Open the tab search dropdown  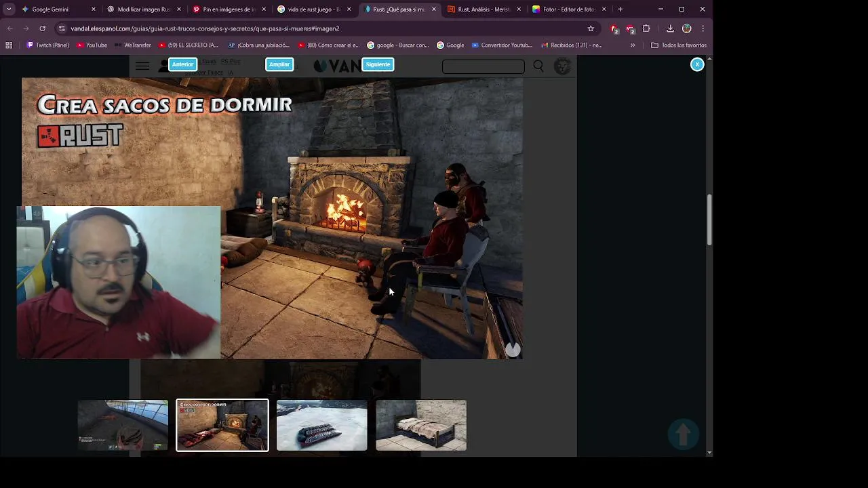tap(9, 9)
